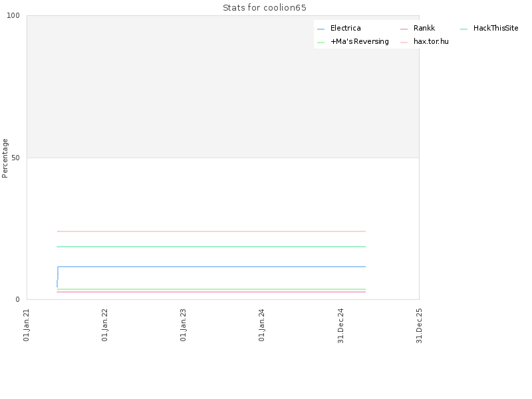Click the blue Electrica legend swatch
532x399 pixels.
coord(321,29)
